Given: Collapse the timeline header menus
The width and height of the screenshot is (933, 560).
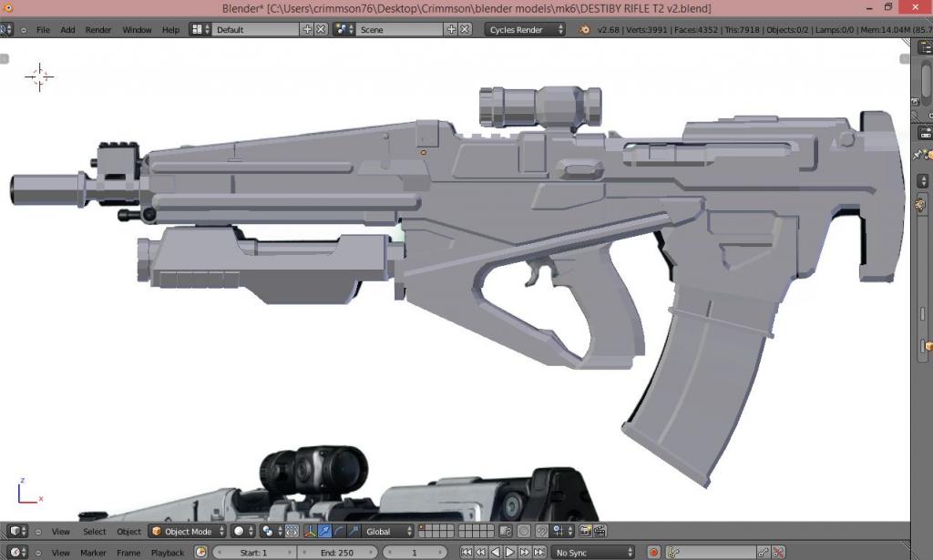Looking at the screenshot, I should click(38, 553).
